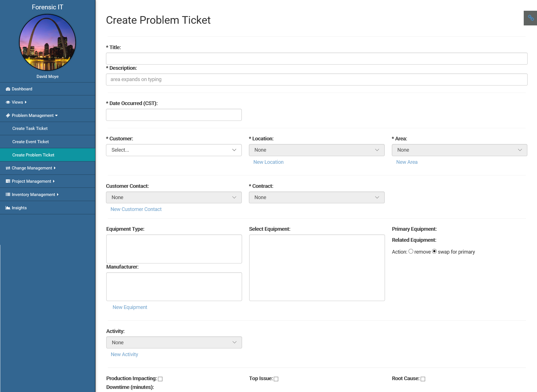The image size is (537, 392).
Task: Click the Insights chart icon
Action: click(8, 208)
